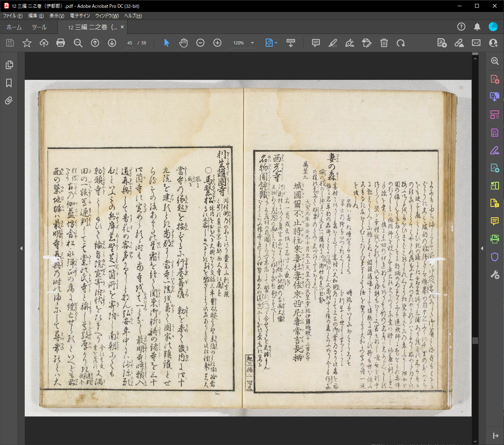Select the 12 三編 二之巻 document tab
This screenshot has height=445, width=504.
pos(92,27)
